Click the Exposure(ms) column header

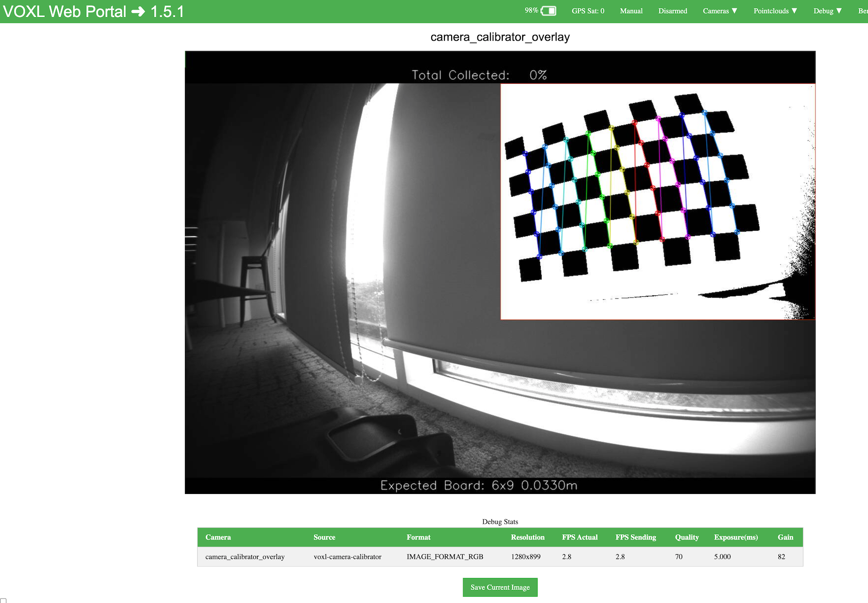pos(736,537)
